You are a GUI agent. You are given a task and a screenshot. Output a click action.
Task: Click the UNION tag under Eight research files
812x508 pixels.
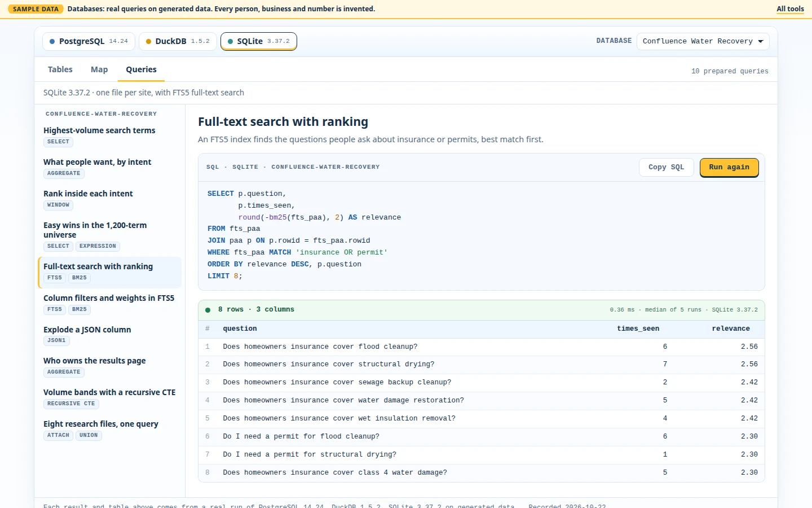pyautogui.click(x=89, y=435)
